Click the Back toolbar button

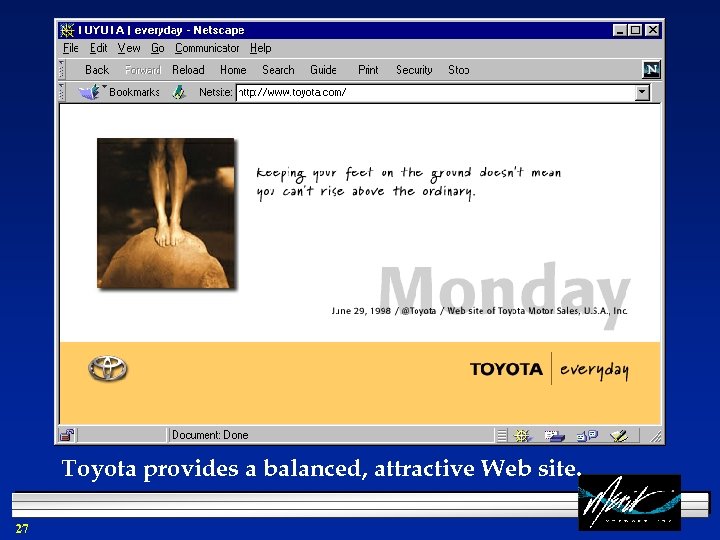pyautogui.click(x=97, y=70)
